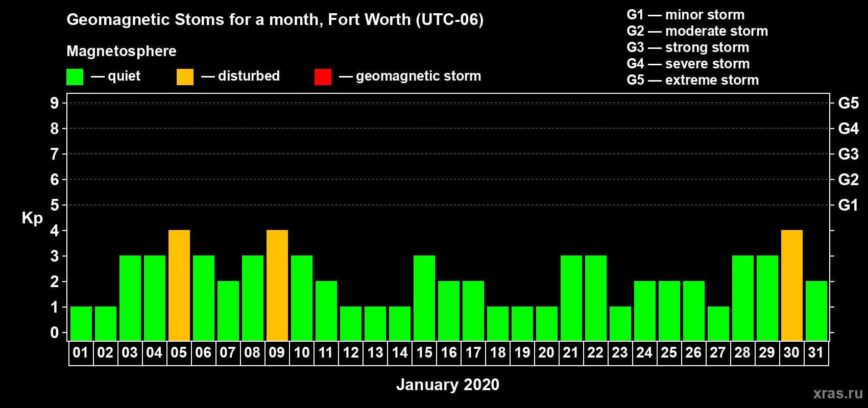This screenshot has width=868, height=408.
Task: Click the red geomagnetic storm legend swatch
Action: pos(323,77)
